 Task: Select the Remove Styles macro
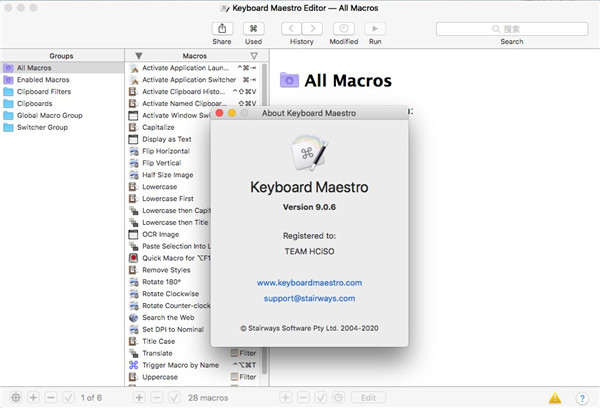pyautogui.click(x=169, y=270)
